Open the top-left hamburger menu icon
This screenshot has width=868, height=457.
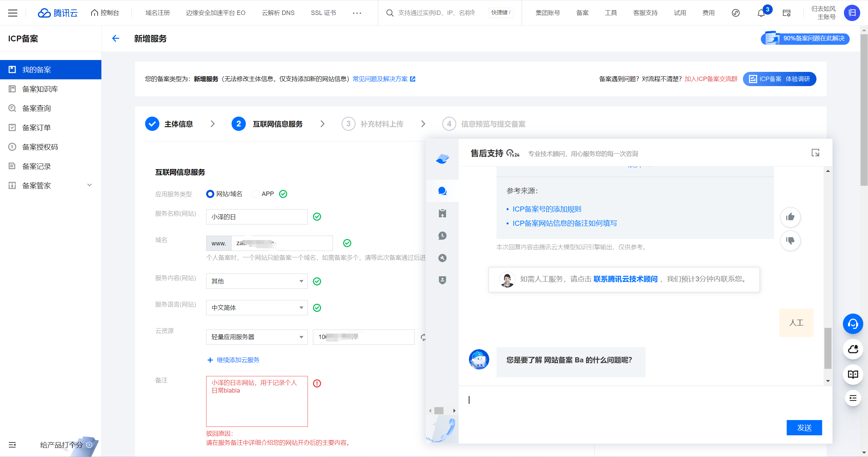[x=13, y=13]
